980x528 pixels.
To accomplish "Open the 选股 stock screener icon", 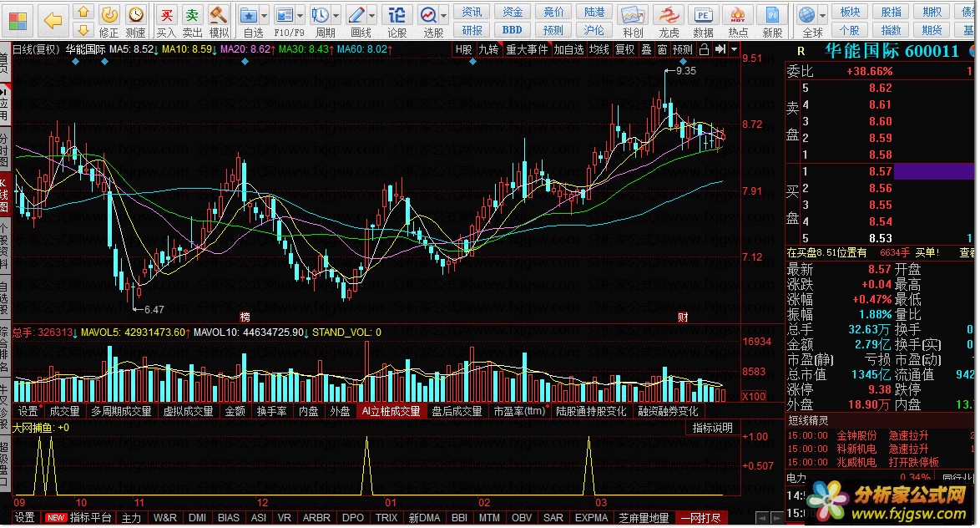I will 428,15.
